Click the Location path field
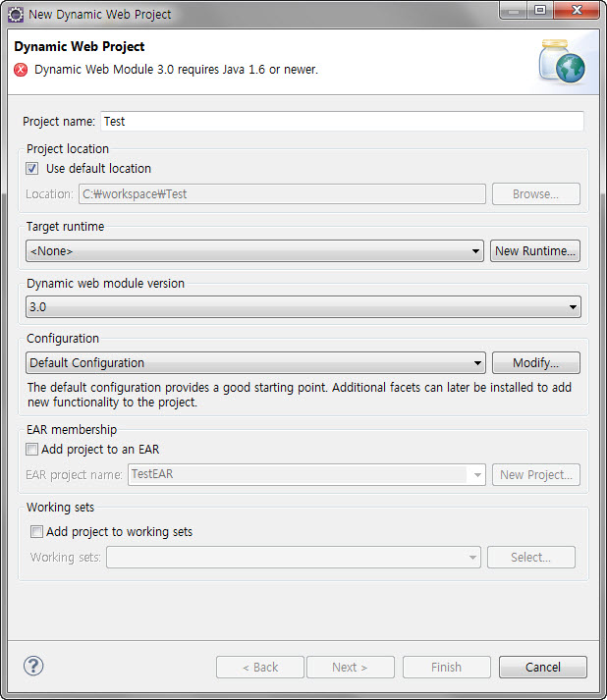The image size is (607, 700). (x=282, y=193)
